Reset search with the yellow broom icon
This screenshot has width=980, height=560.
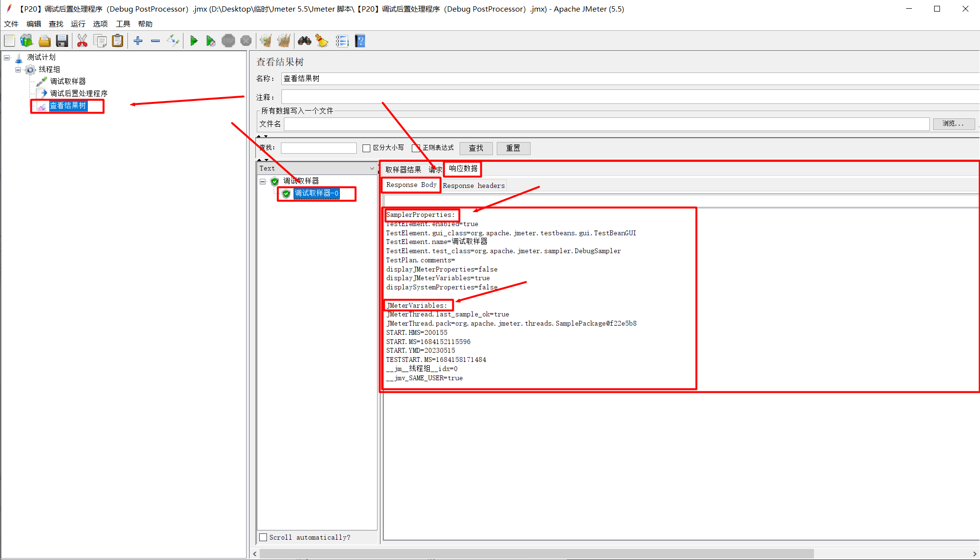tap(322, 41)
